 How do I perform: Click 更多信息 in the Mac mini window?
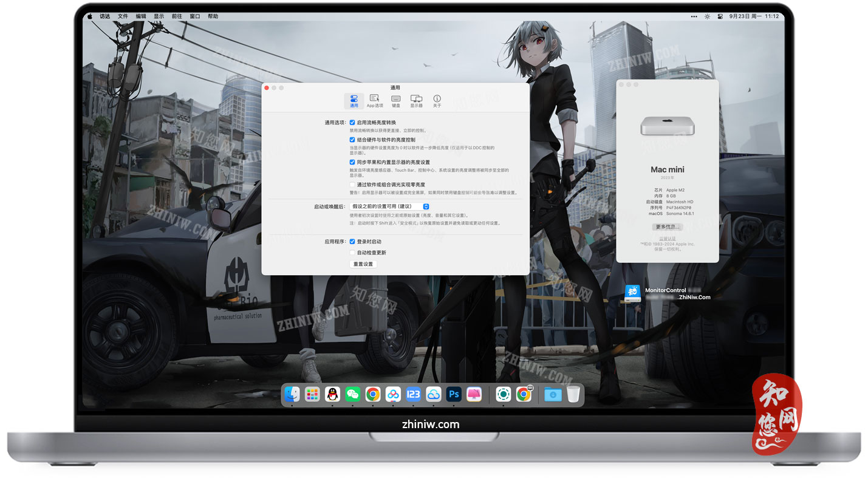[668, 227]
